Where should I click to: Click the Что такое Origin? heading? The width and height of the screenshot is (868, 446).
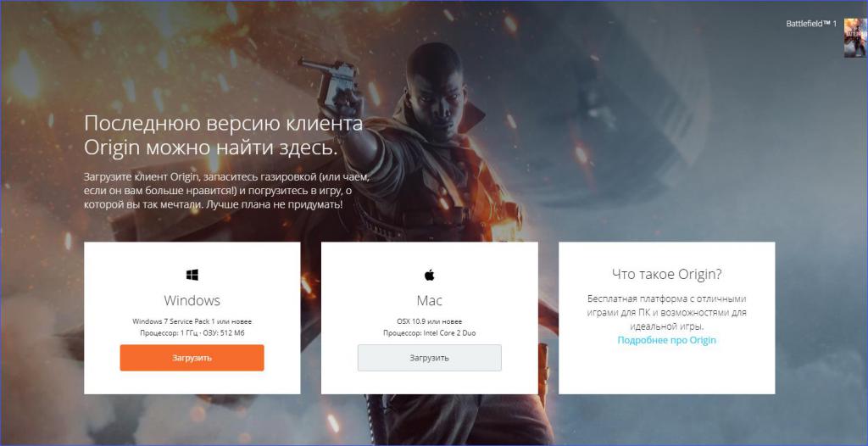pyautogui.click(x=666, y=274)
